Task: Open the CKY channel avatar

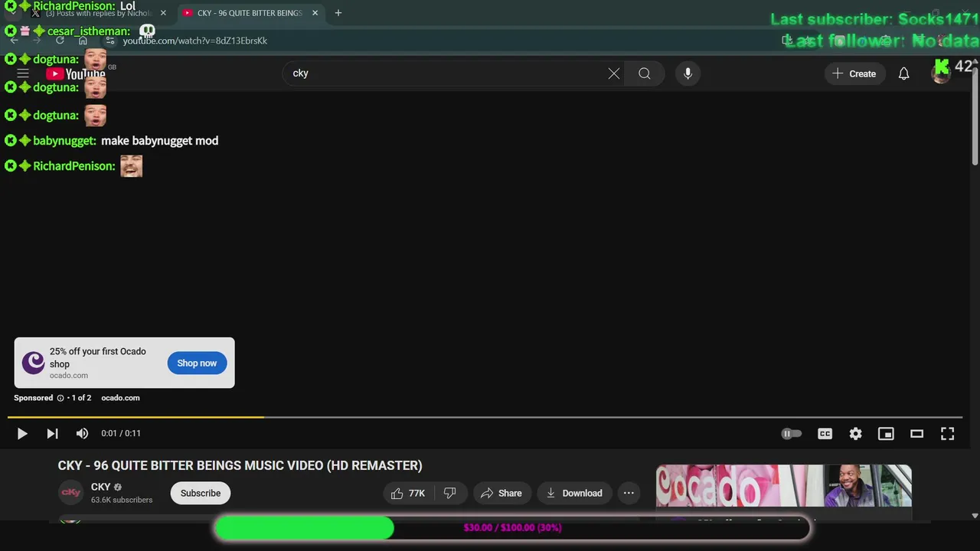Action: (x=71, y=493)
